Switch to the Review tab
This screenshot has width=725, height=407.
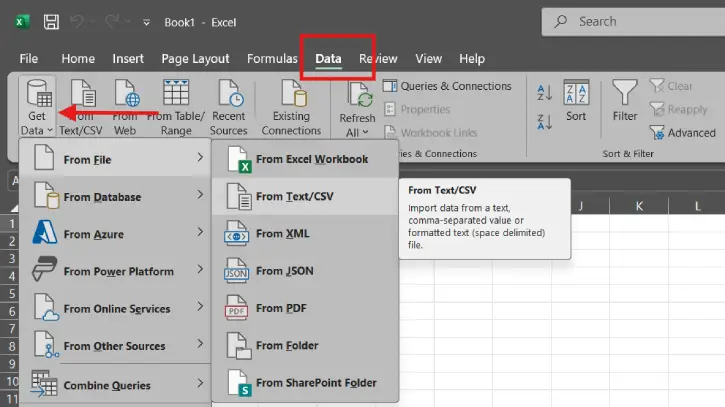click(x=378, y=59)
